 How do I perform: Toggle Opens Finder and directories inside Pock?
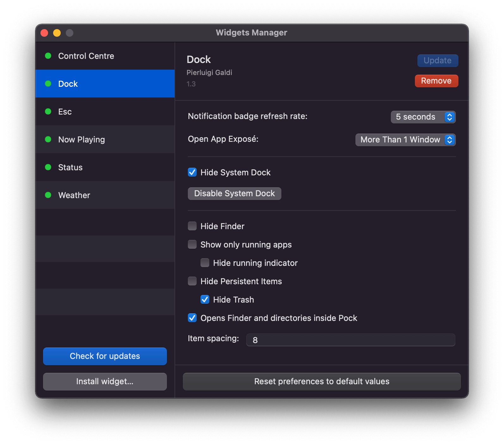pyautogui.click(x=192, y=318)
